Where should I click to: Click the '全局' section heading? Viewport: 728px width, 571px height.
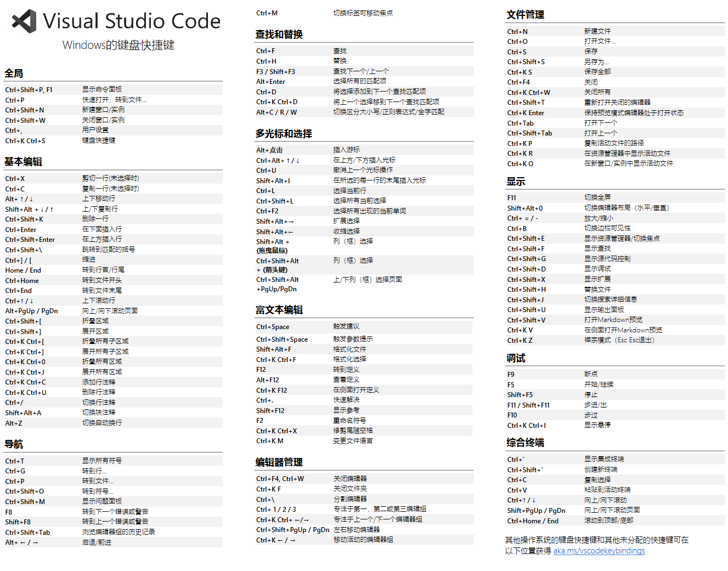point(14,74)
